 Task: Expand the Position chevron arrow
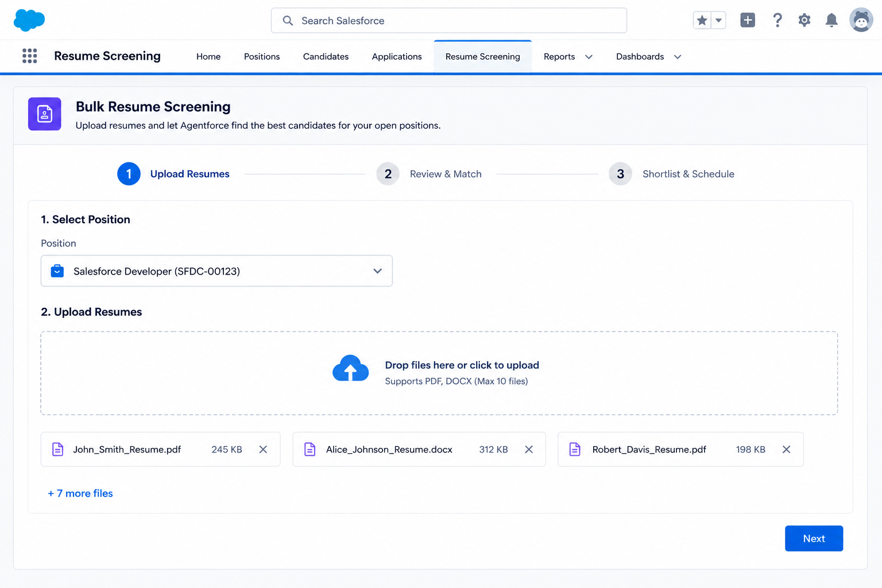[377, 271]
